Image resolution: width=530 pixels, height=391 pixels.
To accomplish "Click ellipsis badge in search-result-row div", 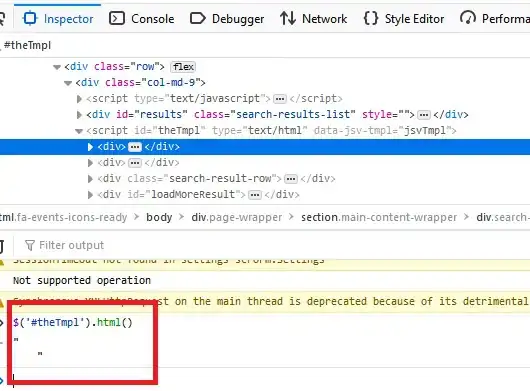I will tap(291, 179).
